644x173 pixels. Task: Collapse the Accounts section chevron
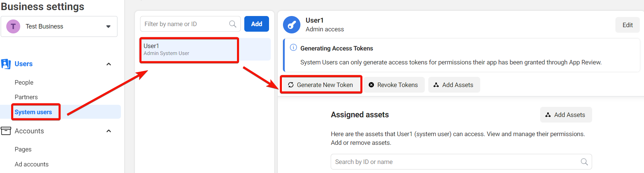(x=109, y=131)
